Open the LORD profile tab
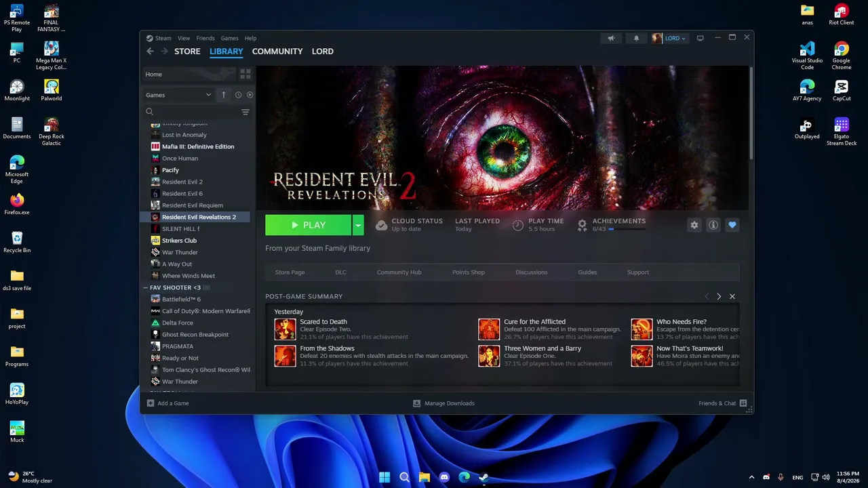Viewport: 868px width, 488px height. point(323,52)
